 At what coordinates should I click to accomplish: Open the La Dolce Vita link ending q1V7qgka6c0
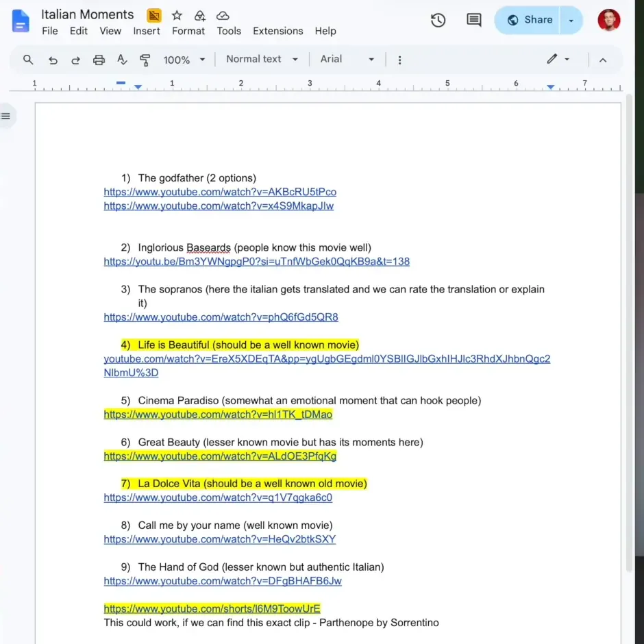218,498
